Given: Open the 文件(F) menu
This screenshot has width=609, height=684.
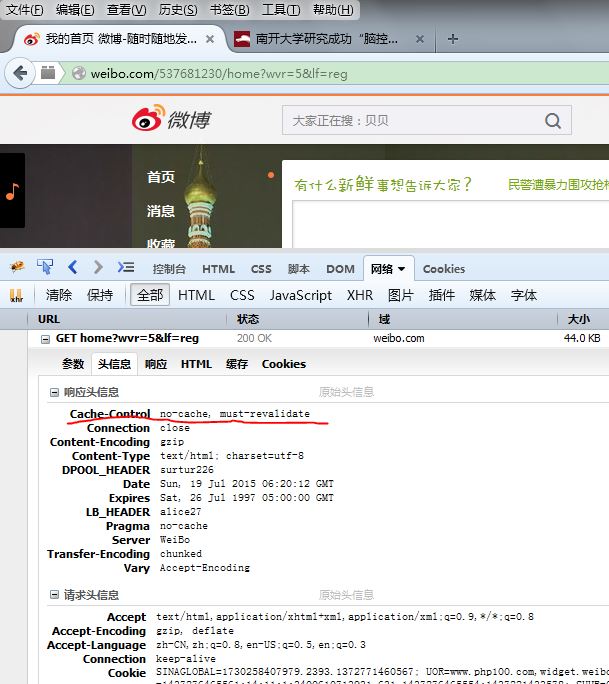Looking at the screenshot, I should tap(24, 10).
